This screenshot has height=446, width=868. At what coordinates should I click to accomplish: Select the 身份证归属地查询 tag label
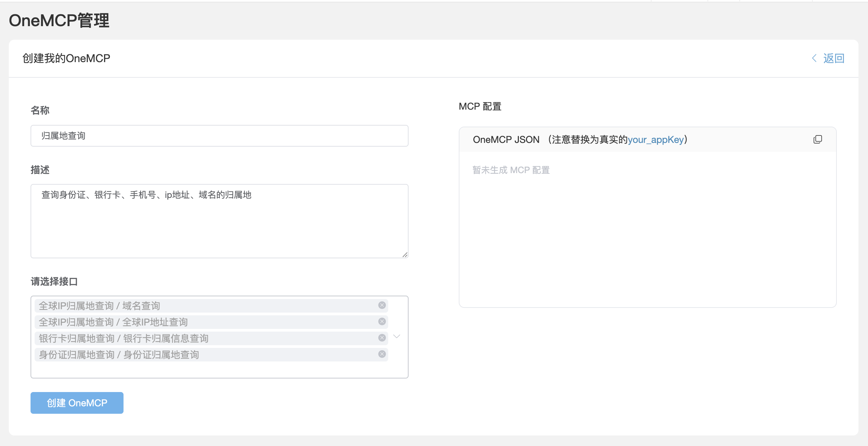(x=119, y=355)
